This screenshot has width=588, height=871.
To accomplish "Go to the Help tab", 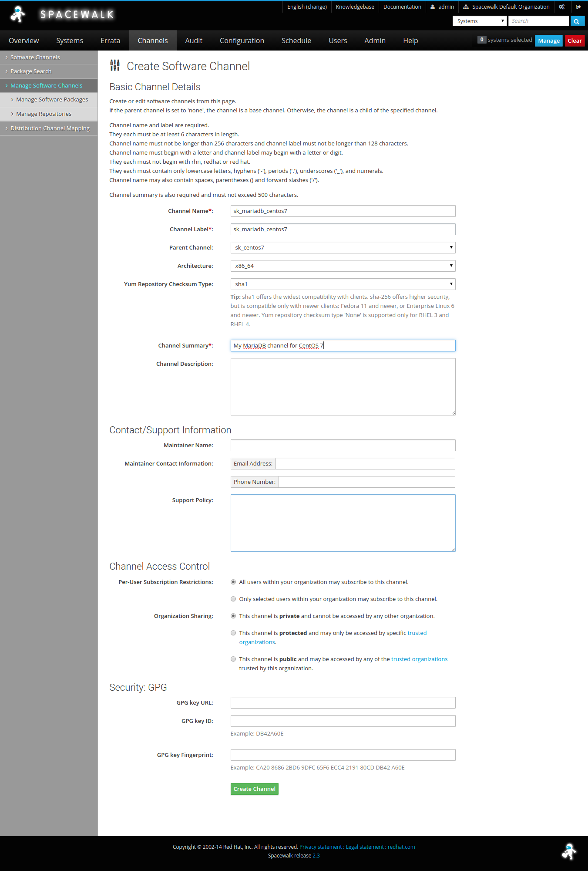I will tap(410, 41).
